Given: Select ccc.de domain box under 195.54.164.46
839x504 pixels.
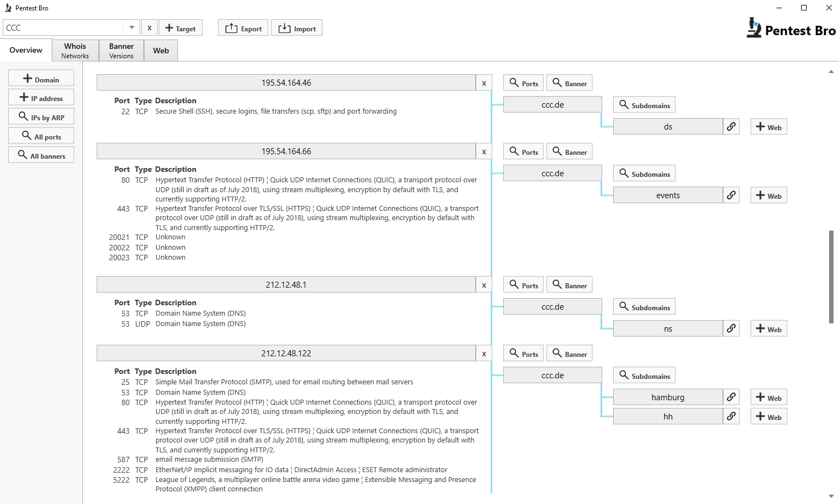Looking at the screenshot, I should pyautogui.click(x=553, y=104).
